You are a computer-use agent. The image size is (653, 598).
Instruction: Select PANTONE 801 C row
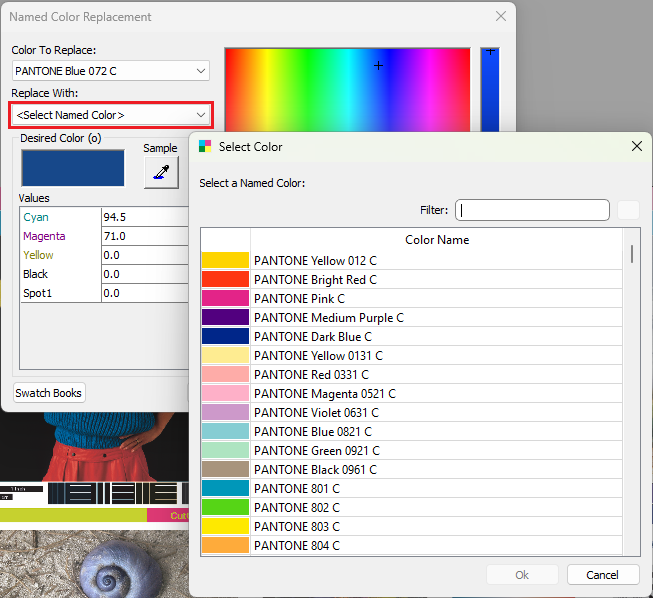411,488
